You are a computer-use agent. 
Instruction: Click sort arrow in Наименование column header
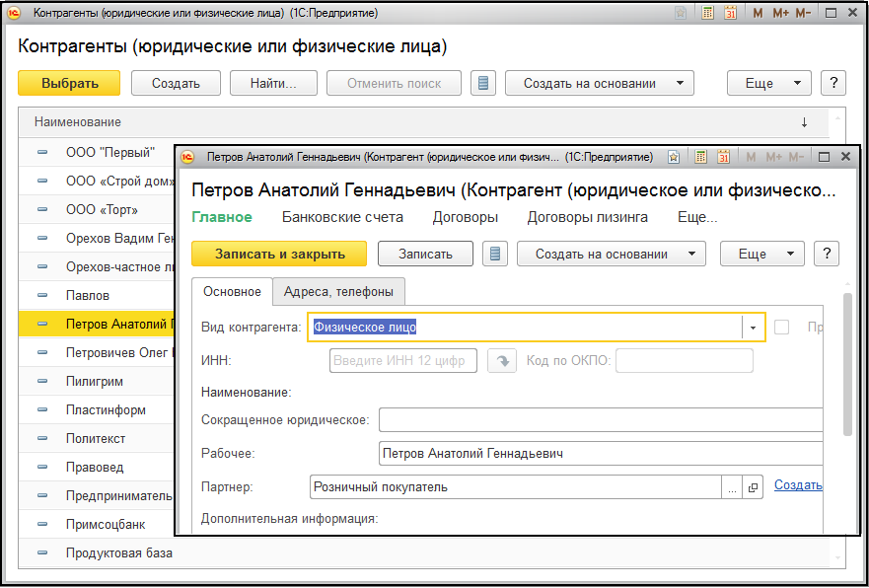[804, 122]
